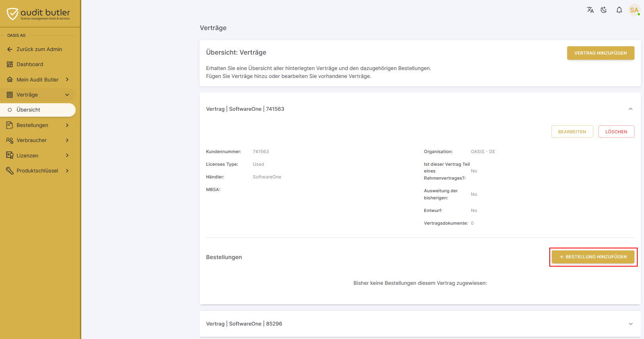Select the Übersicht submenu item
644x339 pixels.
pos(38,110)
